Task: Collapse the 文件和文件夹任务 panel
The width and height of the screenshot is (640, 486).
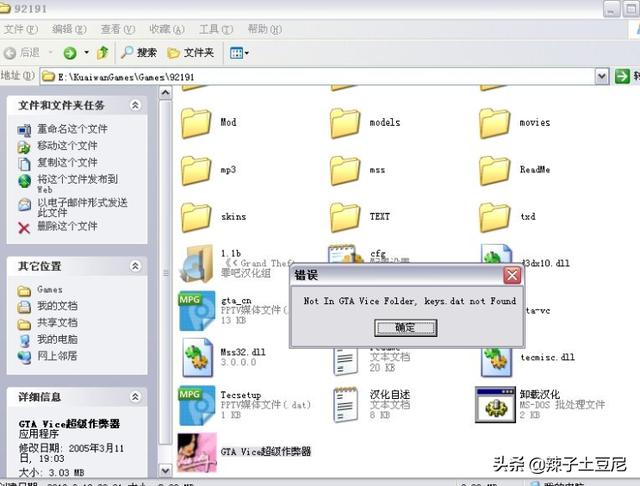Action: click(x=135, y=105)
